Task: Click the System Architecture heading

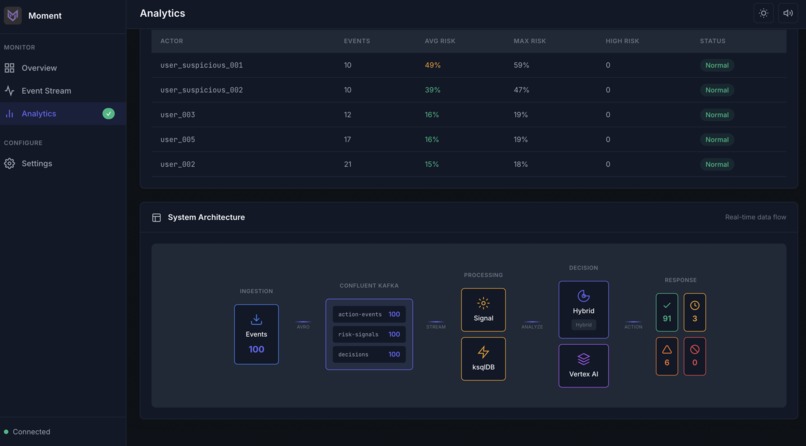Action: tap(206, 217)
